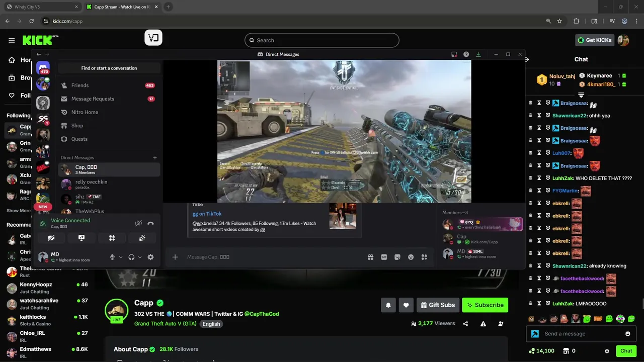Open the TikTok profile thumbnail image
The height and width of the screenshot is (362, 644).
coord(343,216)
